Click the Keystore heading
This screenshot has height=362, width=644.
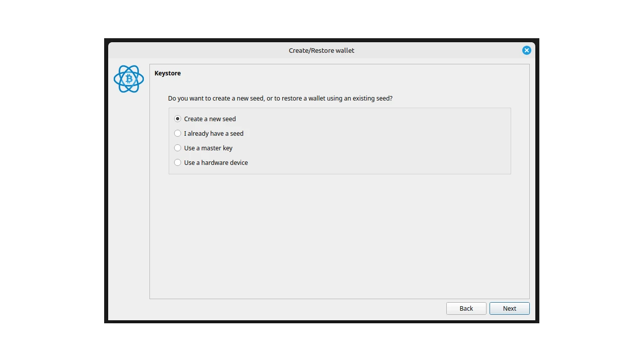(168, 73)
